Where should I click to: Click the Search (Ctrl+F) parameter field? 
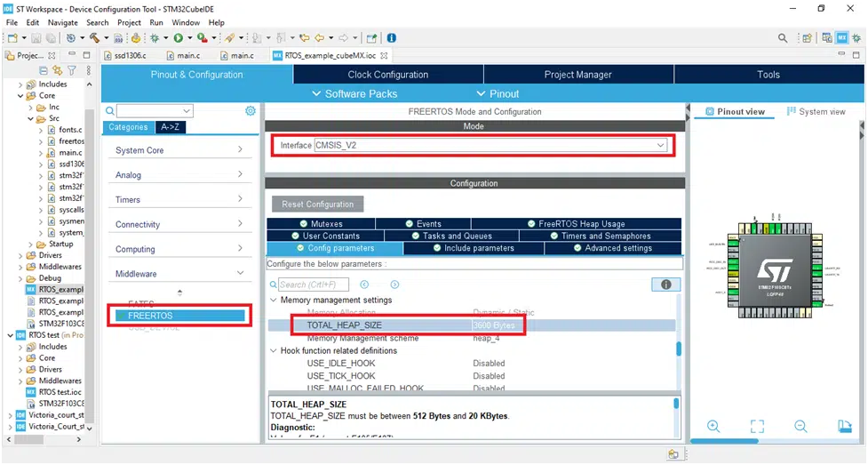(314, 285)
